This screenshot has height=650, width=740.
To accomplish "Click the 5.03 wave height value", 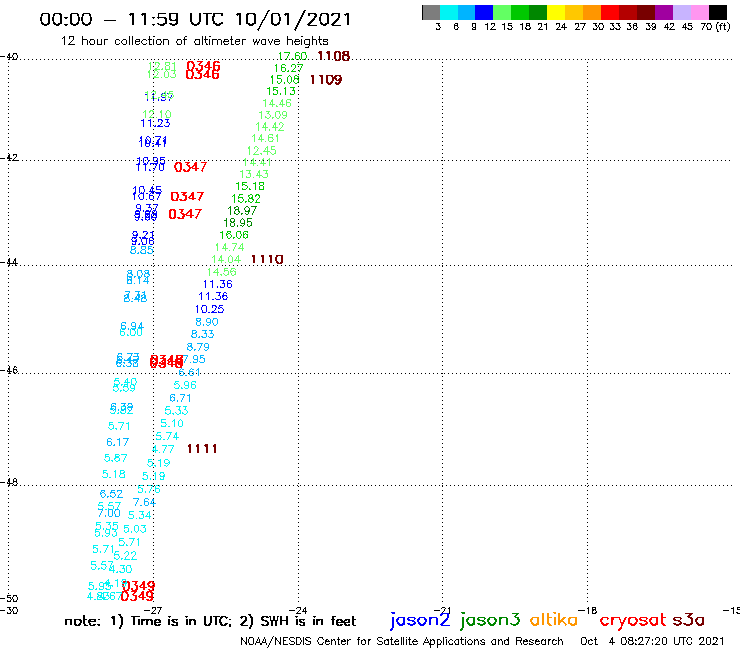I will tap(135, 529).
